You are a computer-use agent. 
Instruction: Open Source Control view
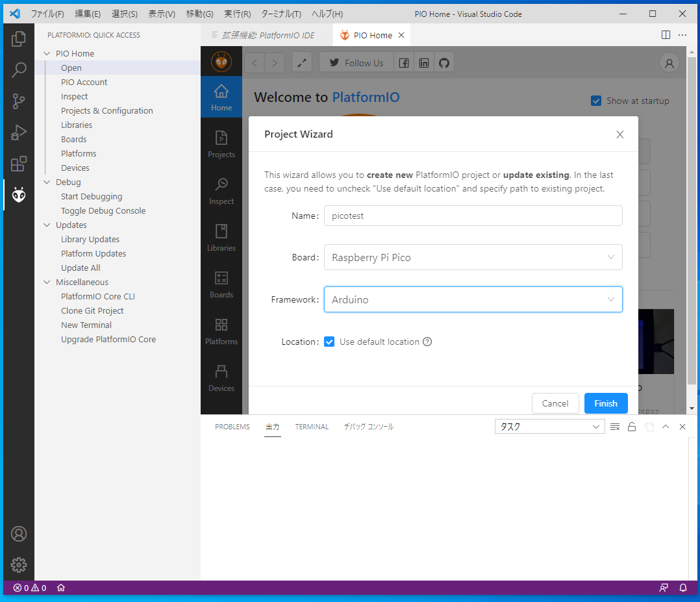click(18, 101)
